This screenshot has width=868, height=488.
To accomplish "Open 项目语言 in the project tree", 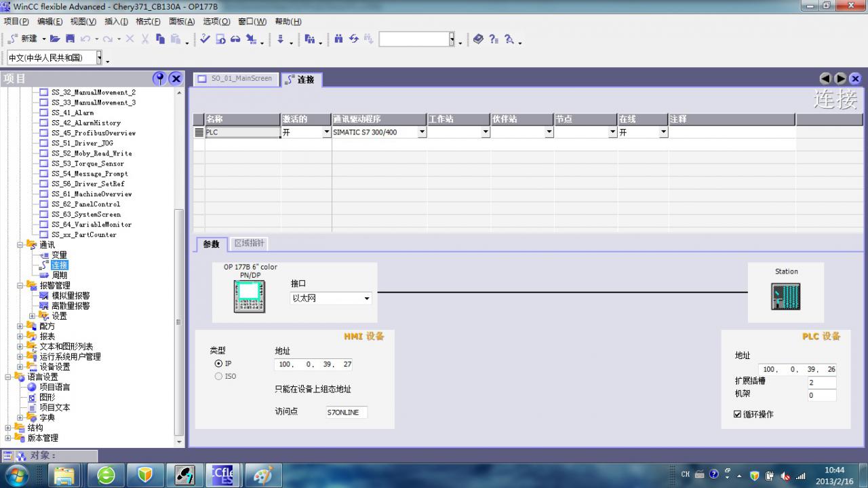I will tap(54, 387).
